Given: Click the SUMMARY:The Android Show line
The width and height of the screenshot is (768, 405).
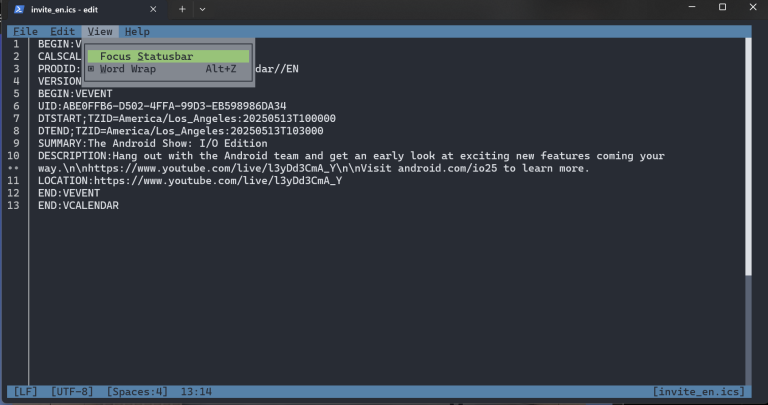Looking at the screenshot, I should pos(153,143).
